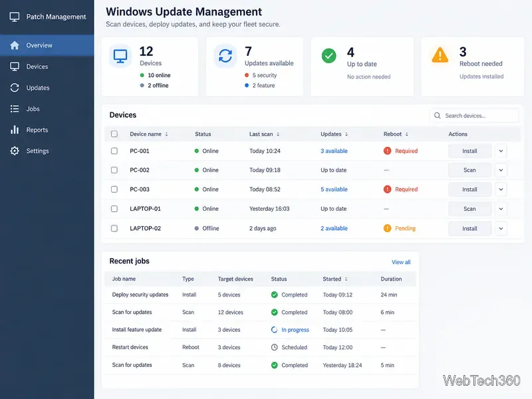
Task: Click the Restart devices job name
Action: pyautogui.click(x=130, y=347)
